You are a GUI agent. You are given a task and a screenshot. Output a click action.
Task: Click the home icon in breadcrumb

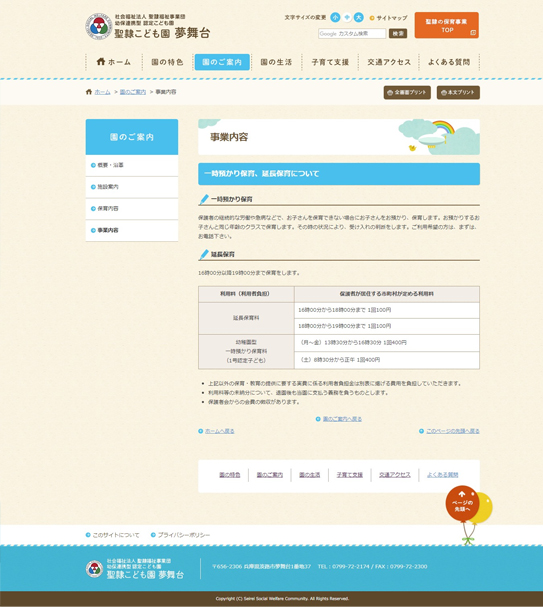(89, 92)
